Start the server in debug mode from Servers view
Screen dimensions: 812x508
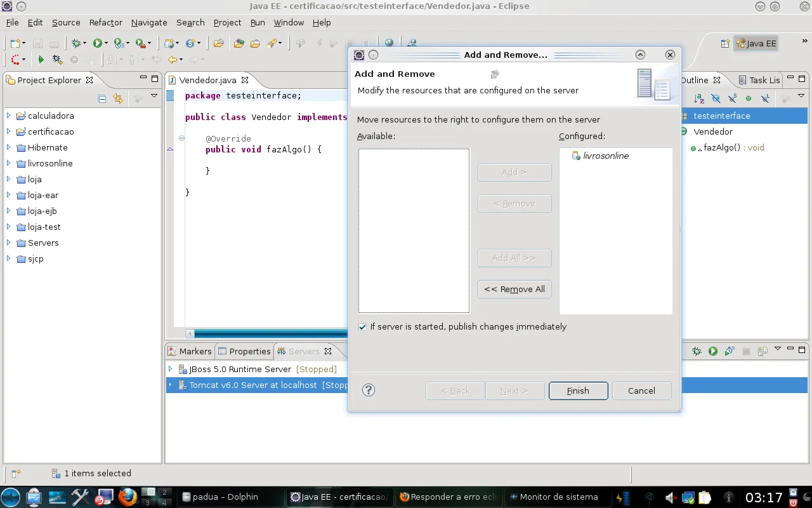697,351
